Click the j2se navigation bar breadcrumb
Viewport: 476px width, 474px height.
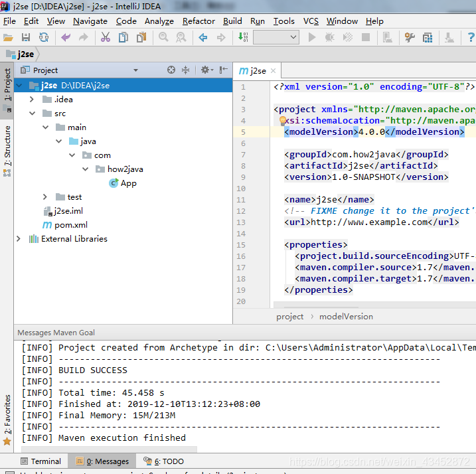point(21,54)
